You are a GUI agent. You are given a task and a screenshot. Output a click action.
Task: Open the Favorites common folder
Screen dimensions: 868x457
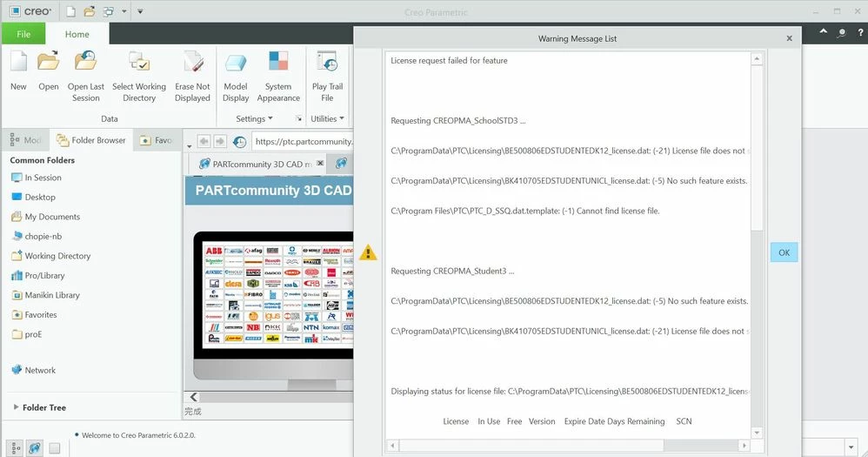tap(34, 314)
